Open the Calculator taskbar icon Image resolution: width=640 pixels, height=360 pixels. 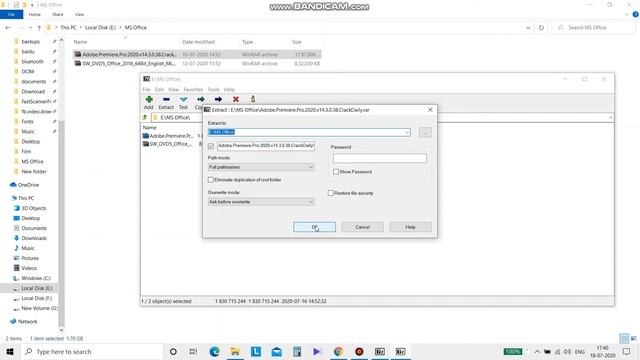tap(297, 351)
